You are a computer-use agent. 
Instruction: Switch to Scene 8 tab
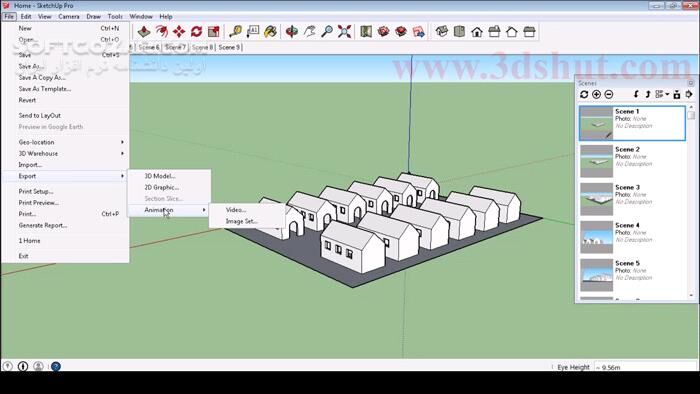202,47
